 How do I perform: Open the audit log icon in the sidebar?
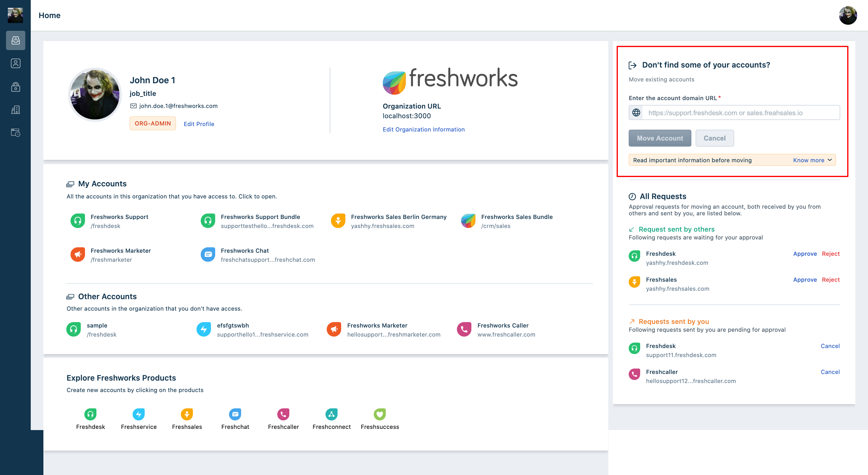[15, 132]
